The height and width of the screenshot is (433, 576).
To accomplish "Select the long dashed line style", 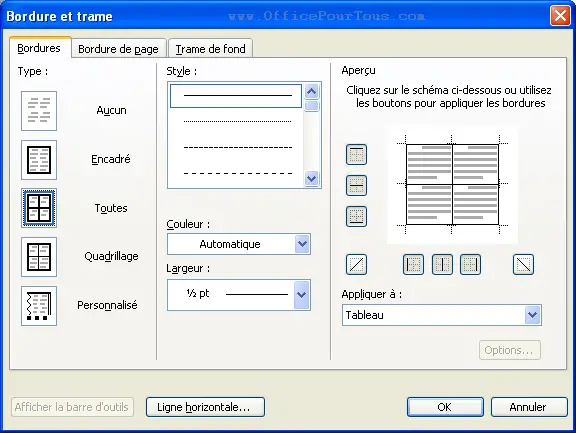I will (237, 173).
